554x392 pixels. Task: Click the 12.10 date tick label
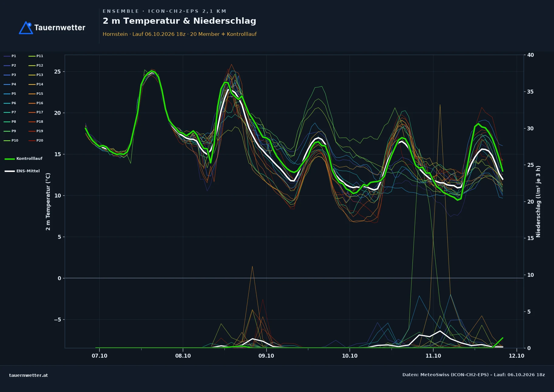point(516,356)
